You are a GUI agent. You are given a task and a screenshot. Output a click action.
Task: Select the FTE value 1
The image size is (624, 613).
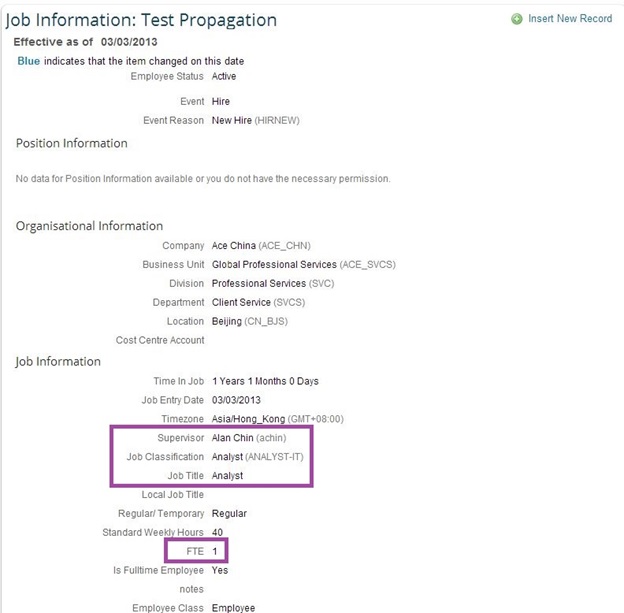pyautogui.click(x=214, y=551)
